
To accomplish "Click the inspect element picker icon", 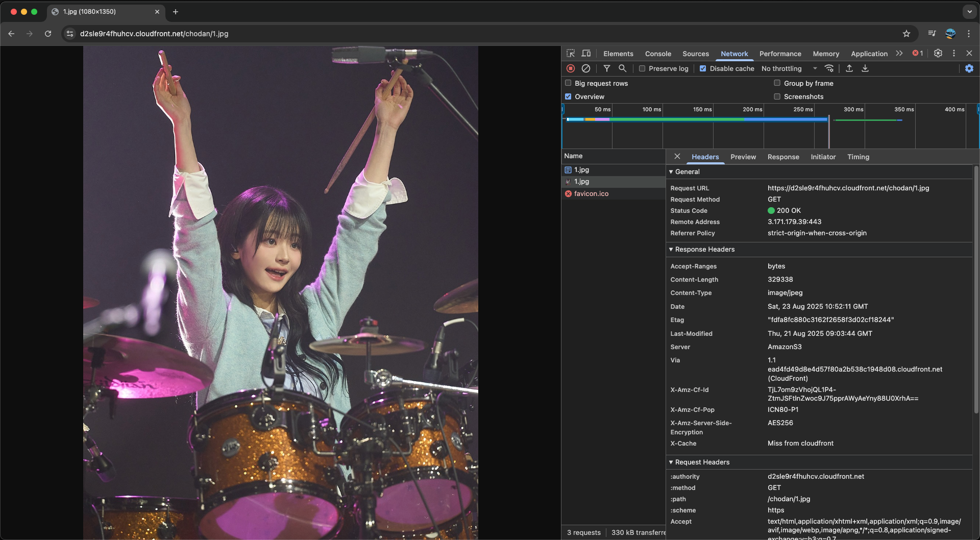I will 571,54.
